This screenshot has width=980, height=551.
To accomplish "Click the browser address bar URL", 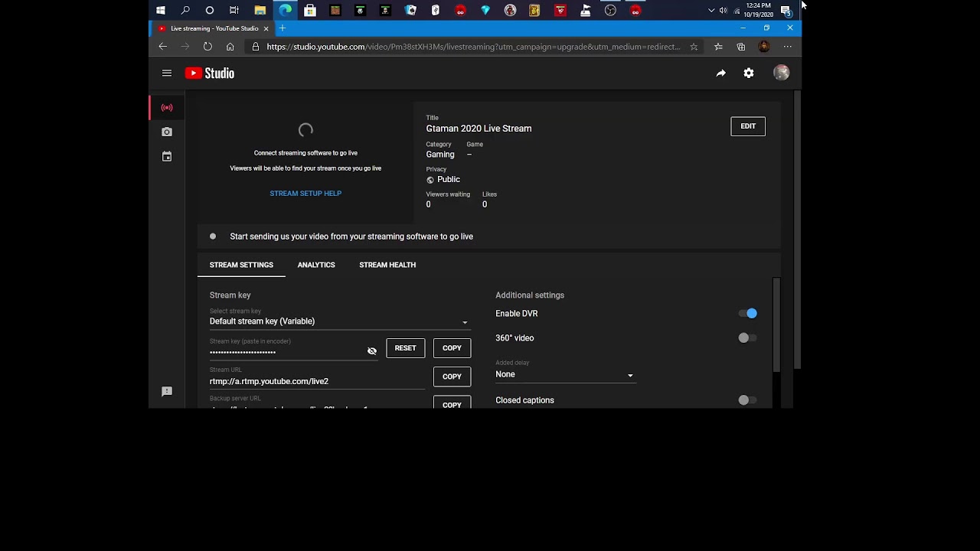I will (473, 47).
